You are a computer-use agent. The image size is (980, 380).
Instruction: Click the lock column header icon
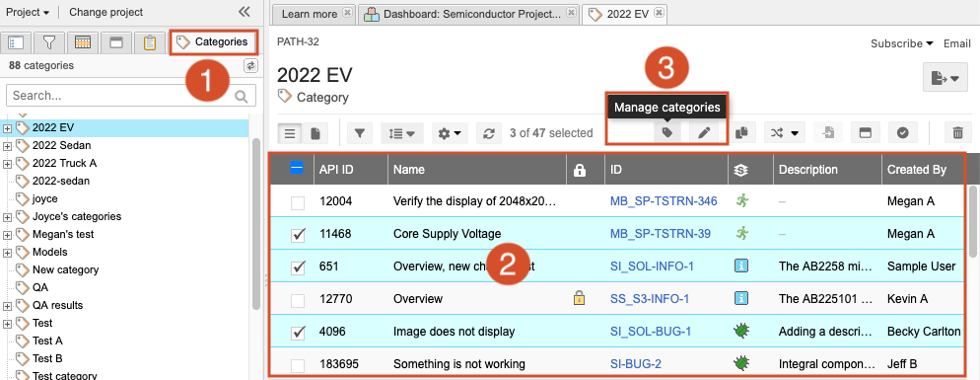[x=580, y=170]
